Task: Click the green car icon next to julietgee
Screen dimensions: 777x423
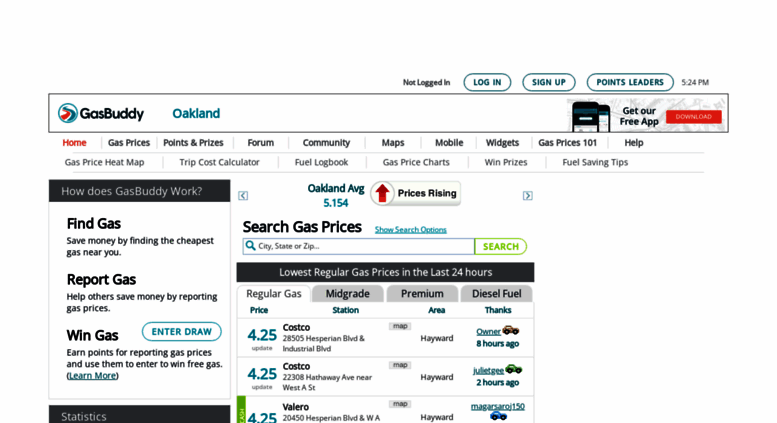Action: [x=513, y=369]
